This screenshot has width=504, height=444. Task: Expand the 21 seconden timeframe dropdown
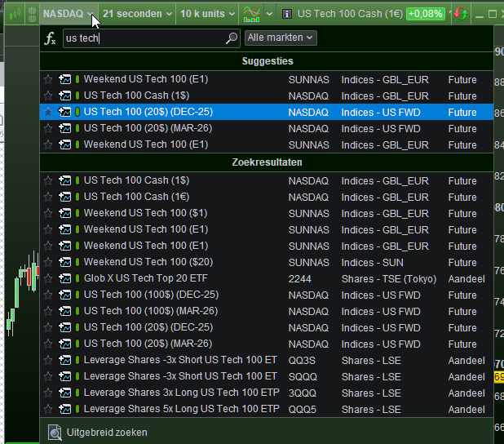coord(137,14)
